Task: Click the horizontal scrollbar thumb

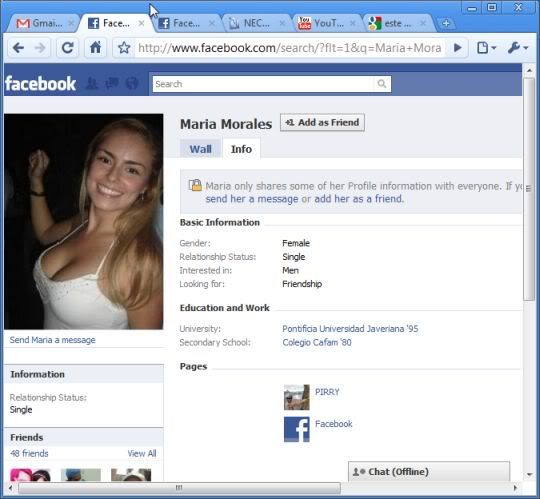Action: (179, 488)
